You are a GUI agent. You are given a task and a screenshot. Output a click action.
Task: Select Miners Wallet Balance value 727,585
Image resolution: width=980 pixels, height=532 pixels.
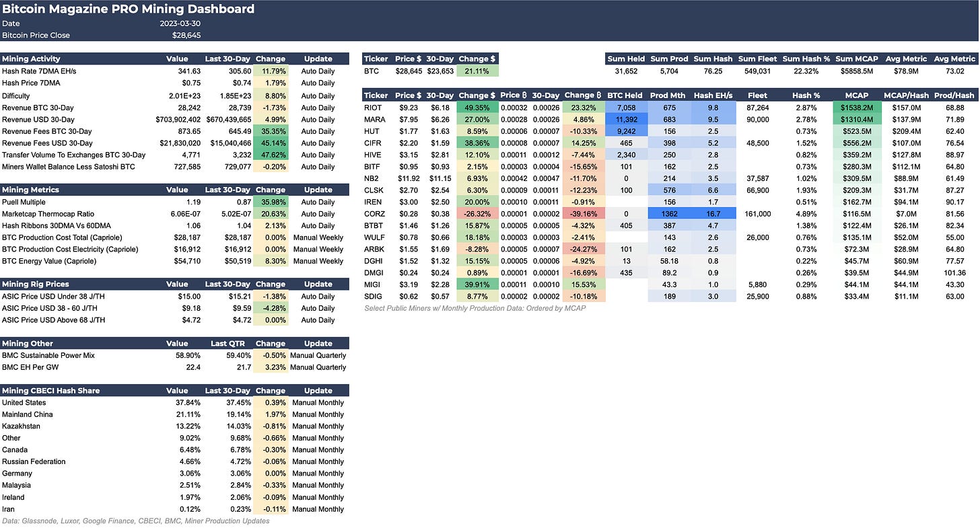click(186, 166)
